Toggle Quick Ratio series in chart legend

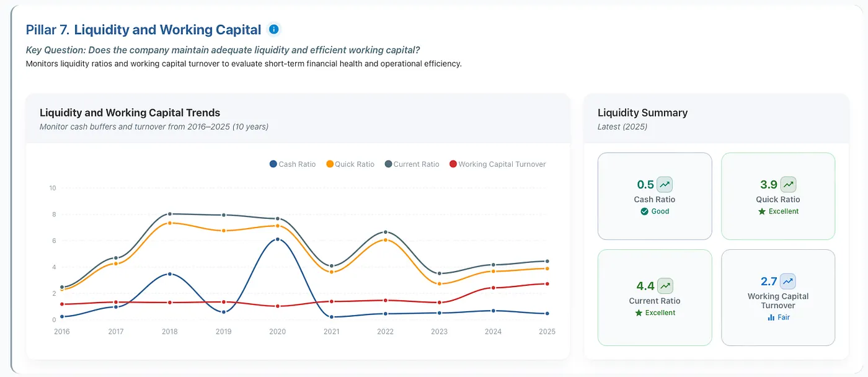click(350, 164)
